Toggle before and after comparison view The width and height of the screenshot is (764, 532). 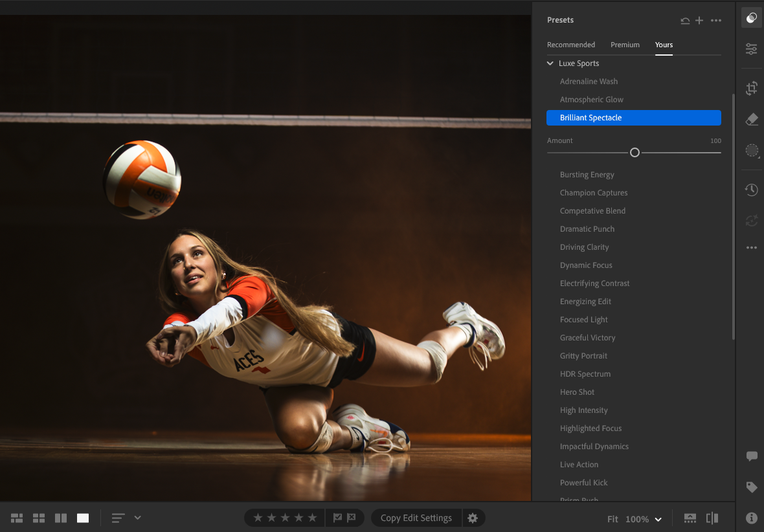pos(712,518)
